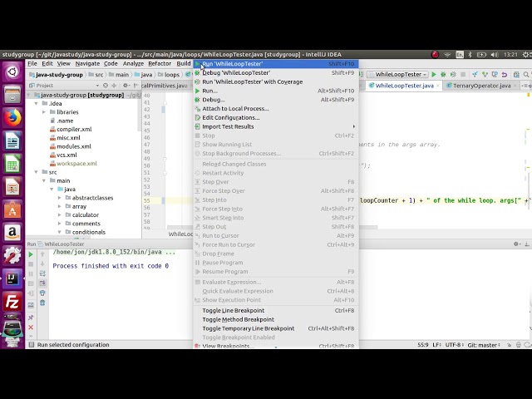Toggle pin tab in Run panel
The width and height of the screenshot is (532, 399).
click(x=31, y=318)
